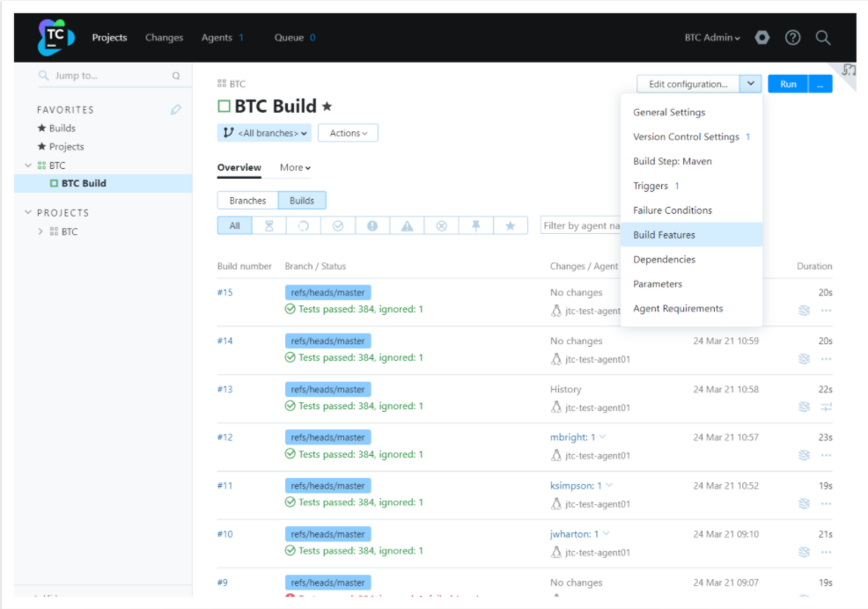Image resolution: width=868 pixels, height=609 pixels.
Task: Filter builds by pinned pin icon
Action: (475, 226)
